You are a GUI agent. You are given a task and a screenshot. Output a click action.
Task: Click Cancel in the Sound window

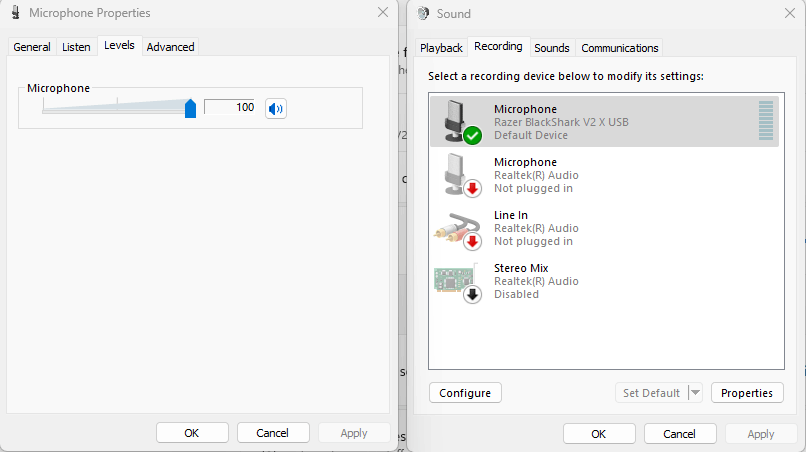680,434
